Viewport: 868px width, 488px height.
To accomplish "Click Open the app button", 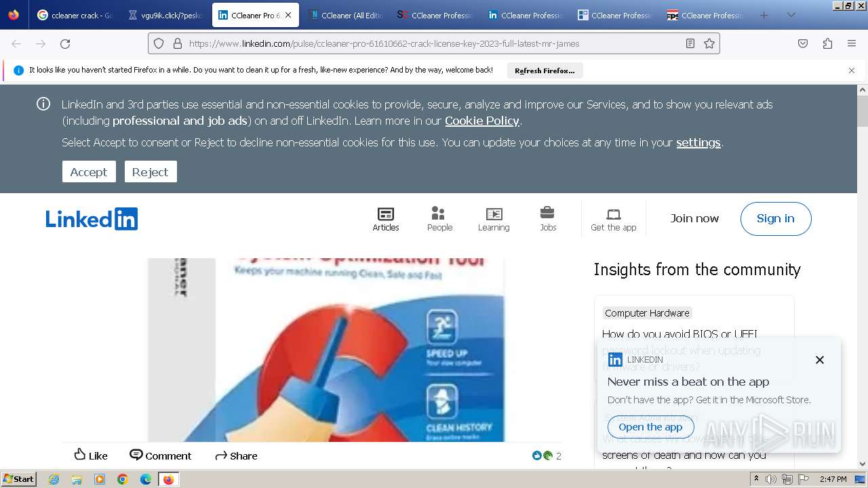I will click(x=650, y=427).
